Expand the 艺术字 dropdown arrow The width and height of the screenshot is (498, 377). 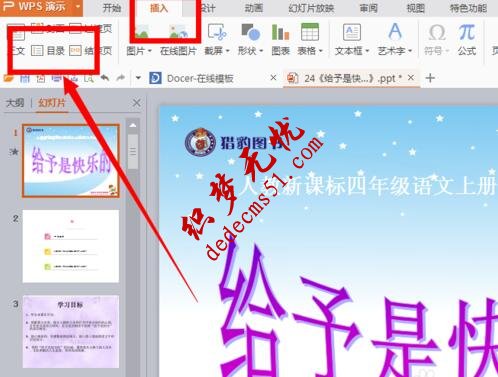pyautogui.click(x=410, y=51)
